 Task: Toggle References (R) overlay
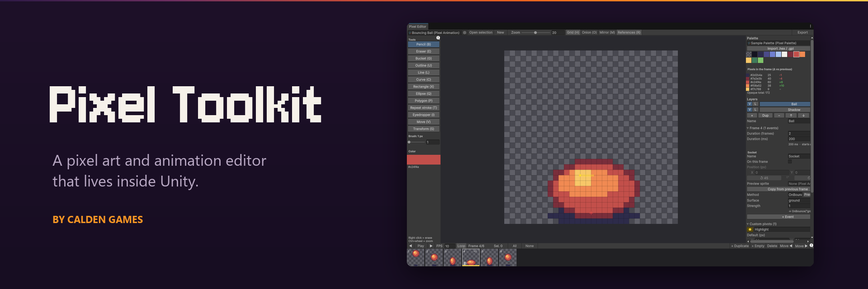point(629,33)
